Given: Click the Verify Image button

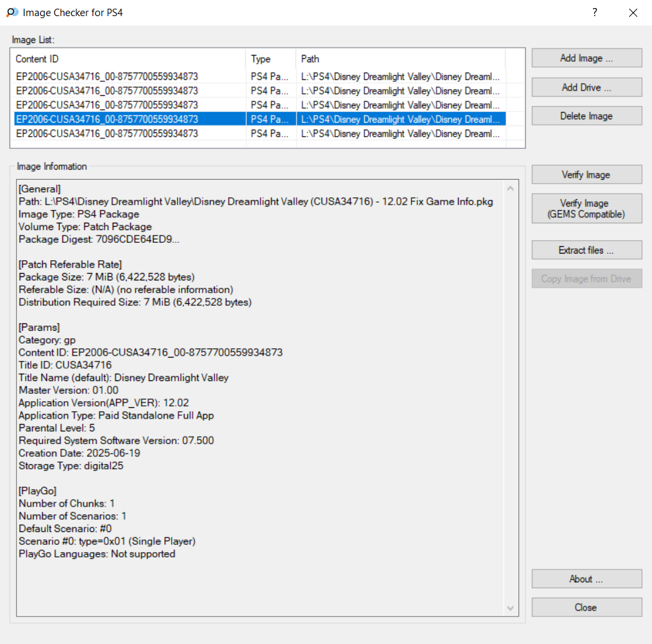Looking at the screenshot, I should (586, 174).
